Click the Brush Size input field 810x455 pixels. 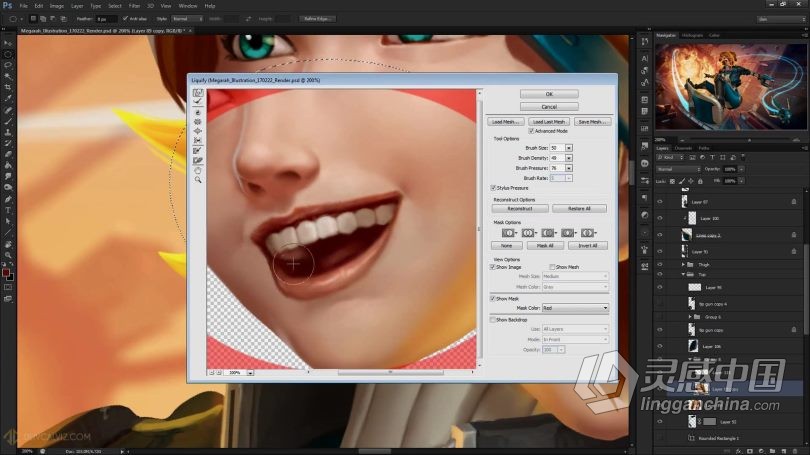point(557,148)
